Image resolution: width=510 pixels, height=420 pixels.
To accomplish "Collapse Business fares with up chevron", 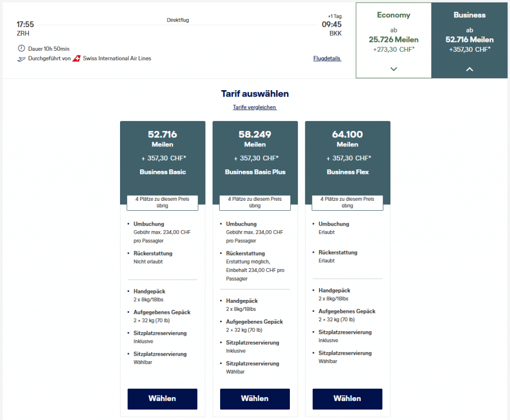I will click(469, 69).
